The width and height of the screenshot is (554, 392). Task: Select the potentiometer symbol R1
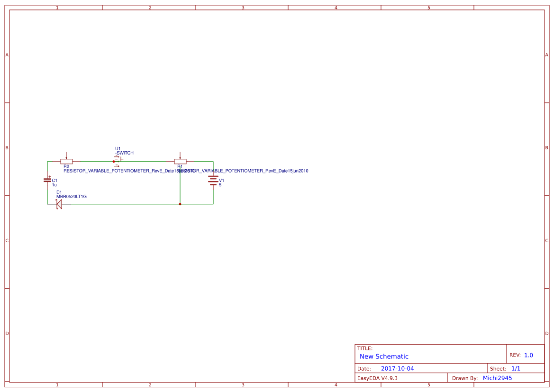[x=182, y=161]
